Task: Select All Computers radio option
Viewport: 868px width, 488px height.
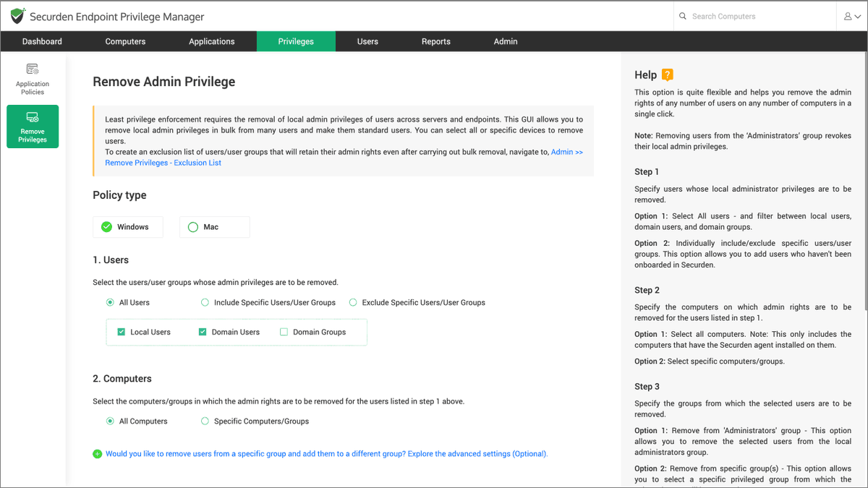Action: tap(110, 421)
